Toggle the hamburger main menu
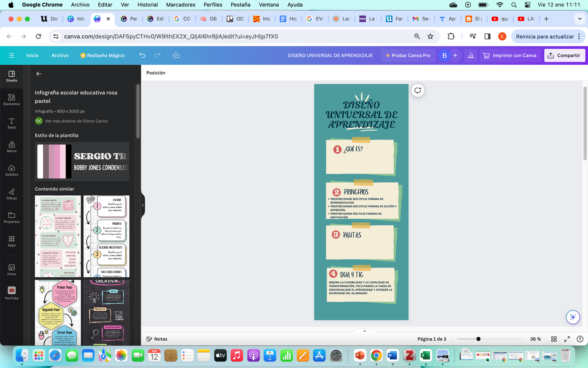 (x=12, y=55)
